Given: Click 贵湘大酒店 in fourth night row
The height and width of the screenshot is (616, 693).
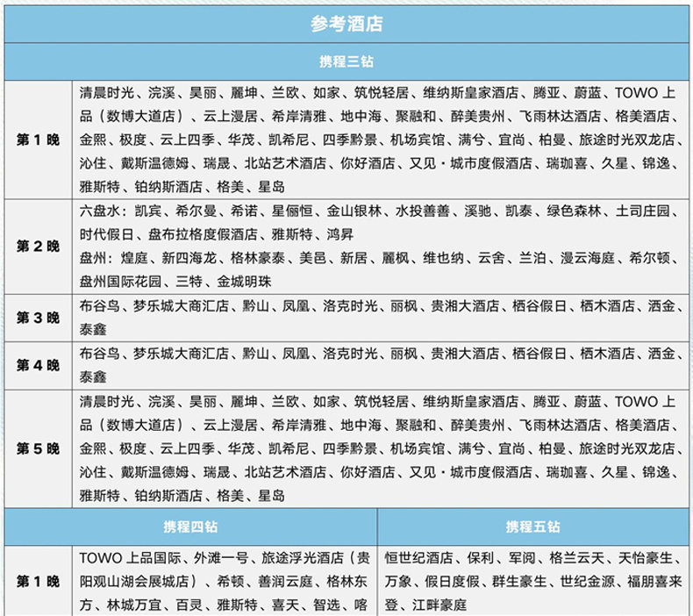Looking at the screenshot, I should point(465,354).
